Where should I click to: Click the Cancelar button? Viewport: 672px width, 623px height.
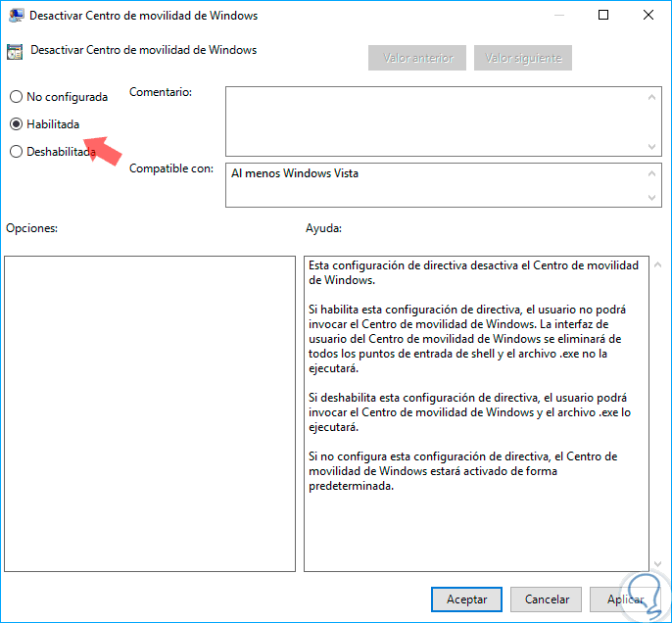[x=547, y=599]
